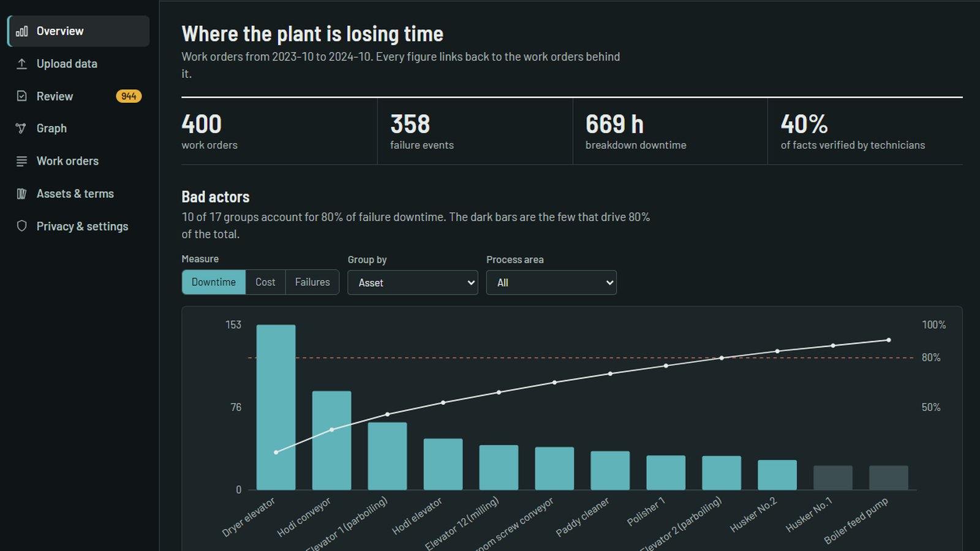Image resolution: width=980 pixels, height=551 pixels.
Task: Click the 'Polisher 1' axis label
Action: click(646, 512)
